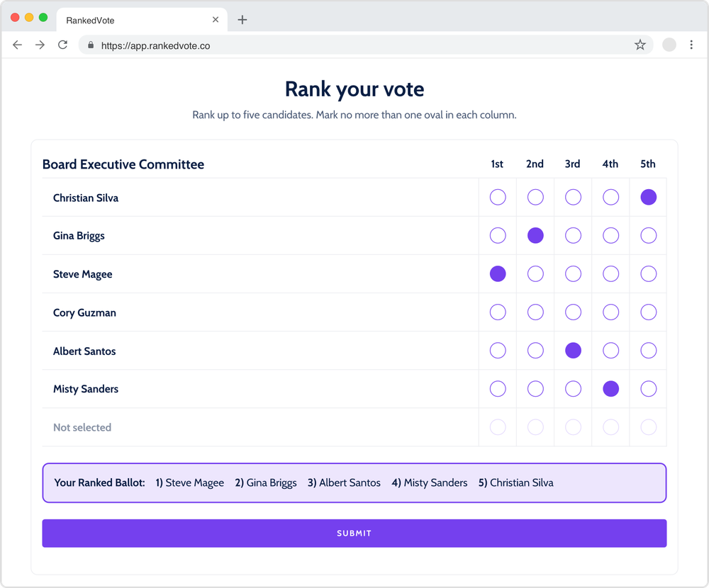The image size is (709, 588).
Task: Click the padlock site info icon
Action: click(x=91, y=45)
